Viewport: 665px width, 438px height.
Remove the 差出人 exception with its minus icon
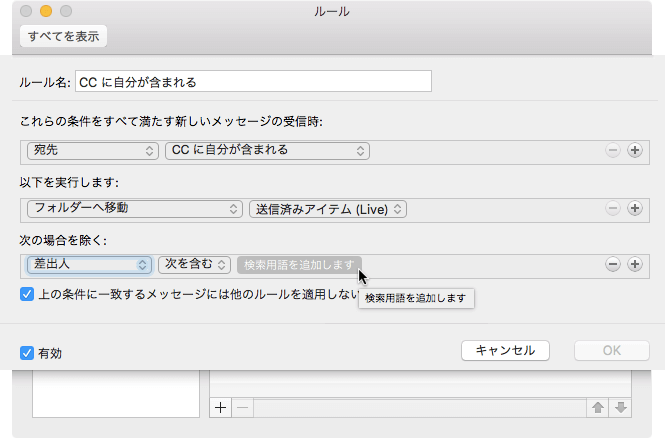(612, 264)
